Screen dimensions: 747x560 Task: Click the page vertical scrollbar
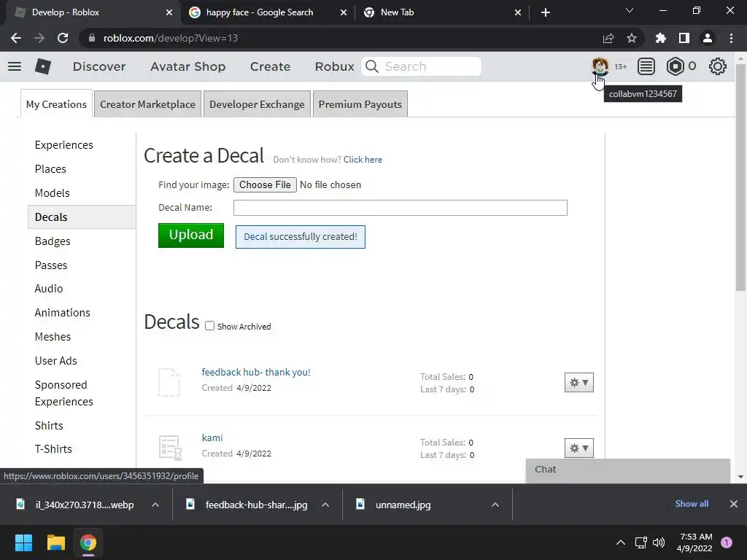[x=740, y=177]
